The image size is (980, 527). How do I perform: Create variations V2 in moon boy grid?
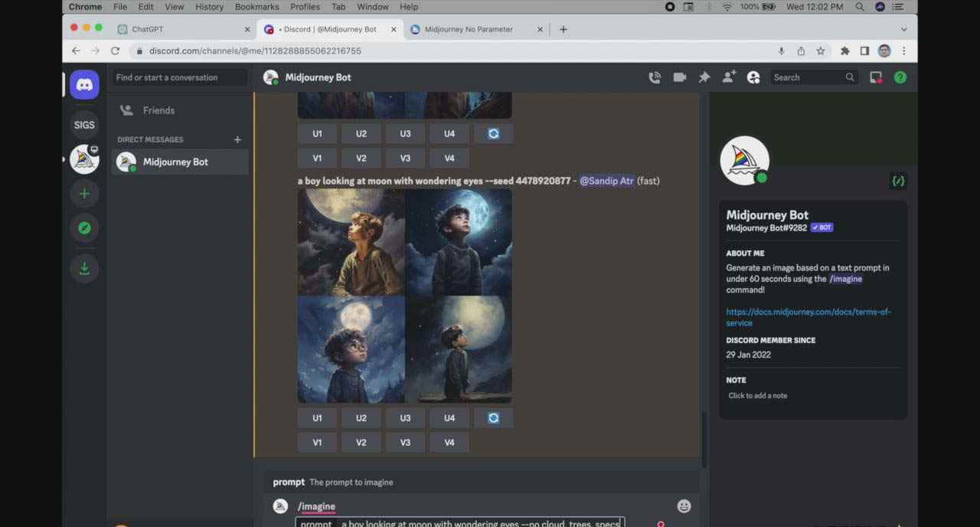coord(361,442)
